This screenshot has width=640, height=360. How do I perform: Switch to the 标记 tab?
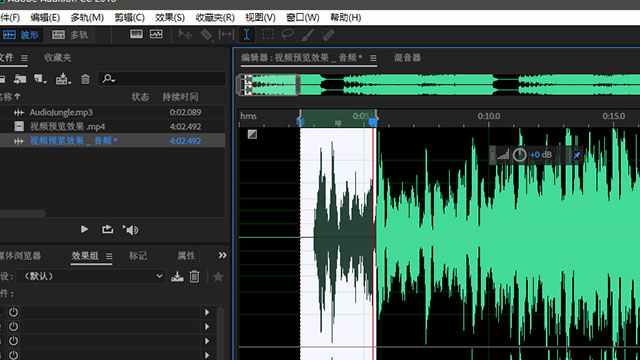point(138,256)
